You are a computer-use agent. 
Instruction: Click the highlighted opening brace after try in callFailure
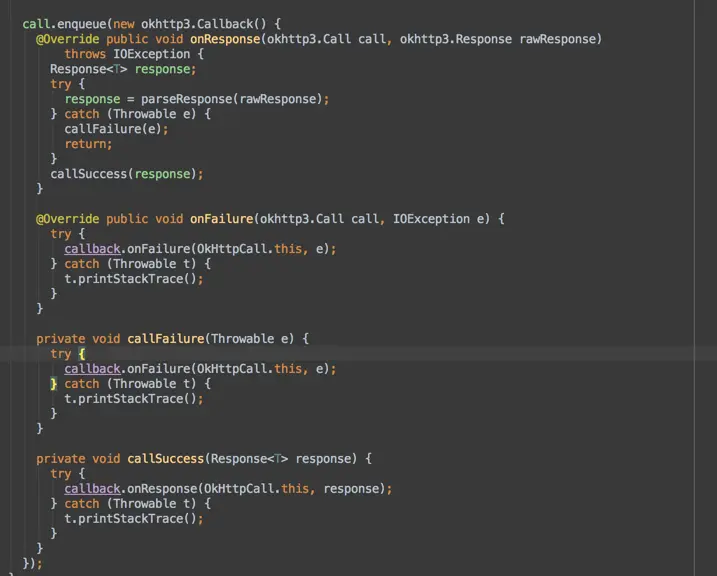(x=81, y=354)
